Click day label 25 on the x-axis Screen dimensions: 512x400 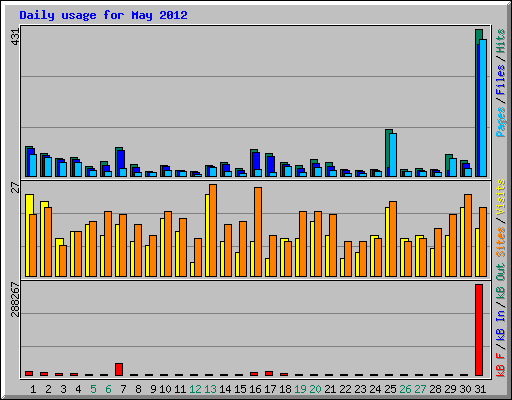pos(390,389)
